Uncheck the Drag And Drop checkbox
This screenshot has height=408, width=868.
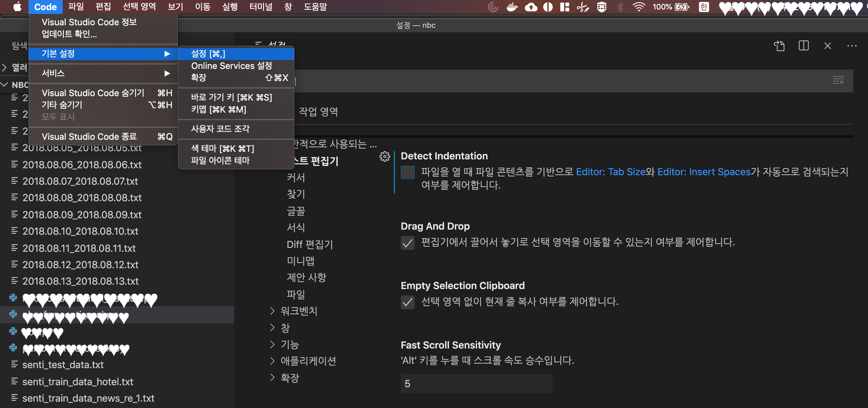tap(408, 243)
